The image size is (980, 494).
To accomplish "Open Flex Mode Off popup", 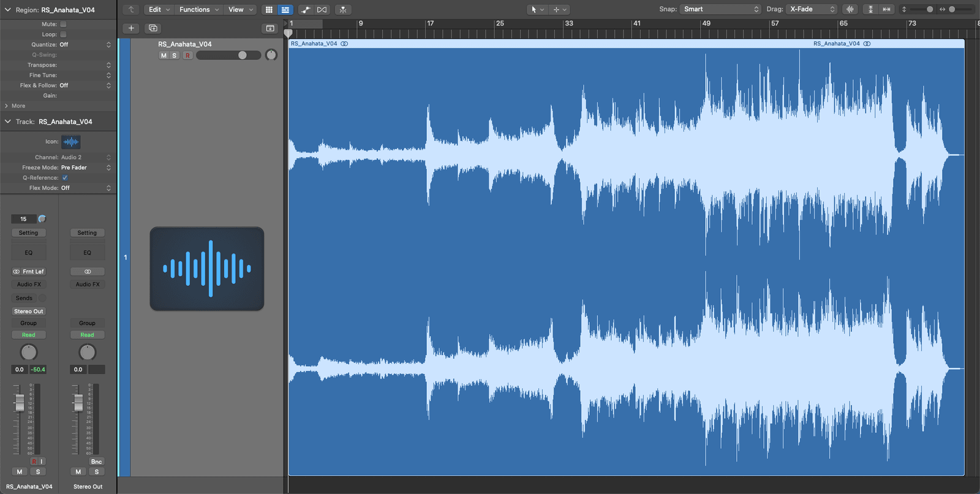I will click(x=86, y=188).
